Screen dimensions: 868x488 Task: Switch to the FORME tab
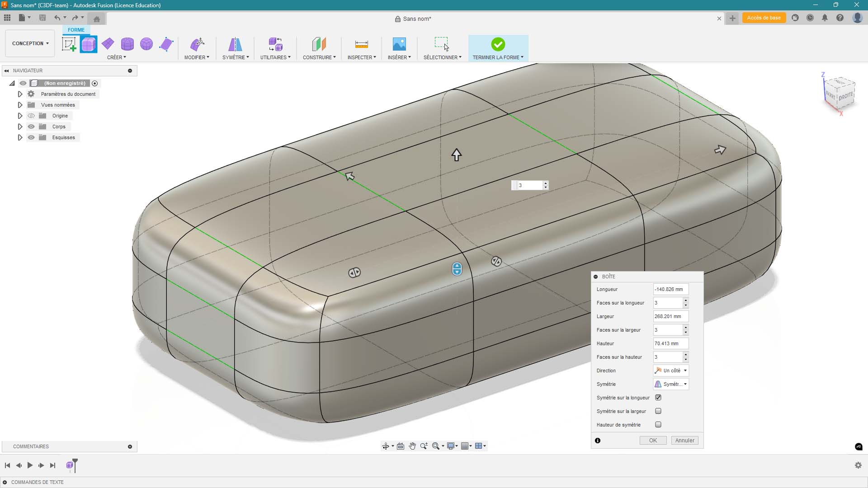[x=76, y=30]
